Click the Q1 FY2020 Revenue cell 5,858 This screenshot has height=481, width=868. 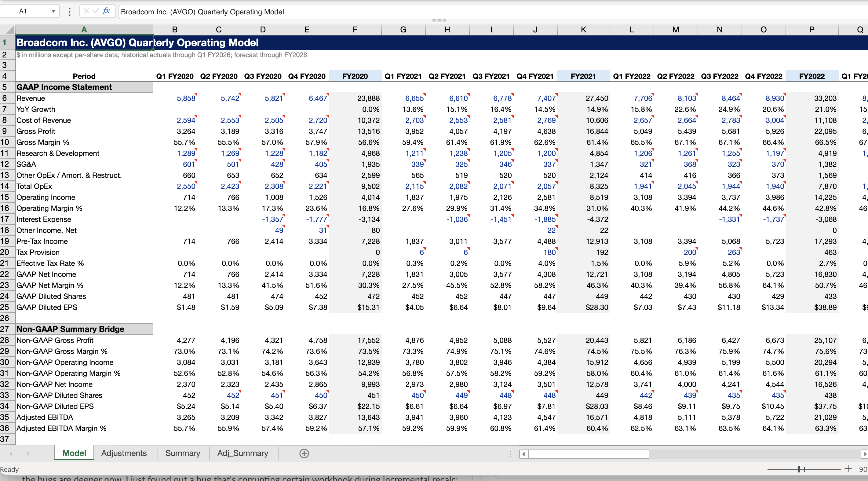(x=186, y=98)
